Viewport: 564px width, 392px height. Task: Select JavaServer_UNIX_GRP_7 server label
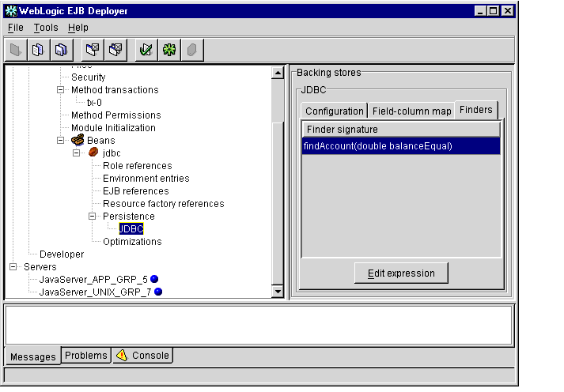[95, 292]
